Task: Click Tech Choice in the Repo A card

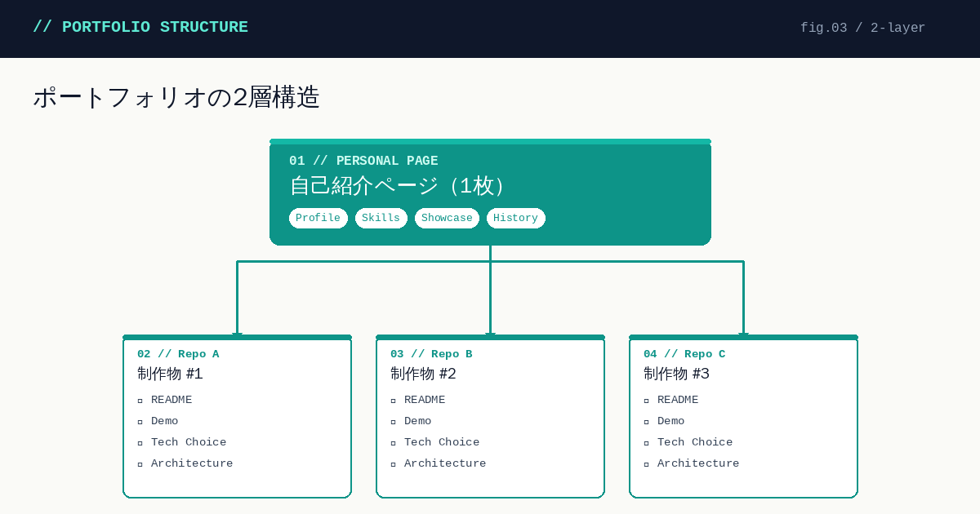Action: (x=189, y=442)
